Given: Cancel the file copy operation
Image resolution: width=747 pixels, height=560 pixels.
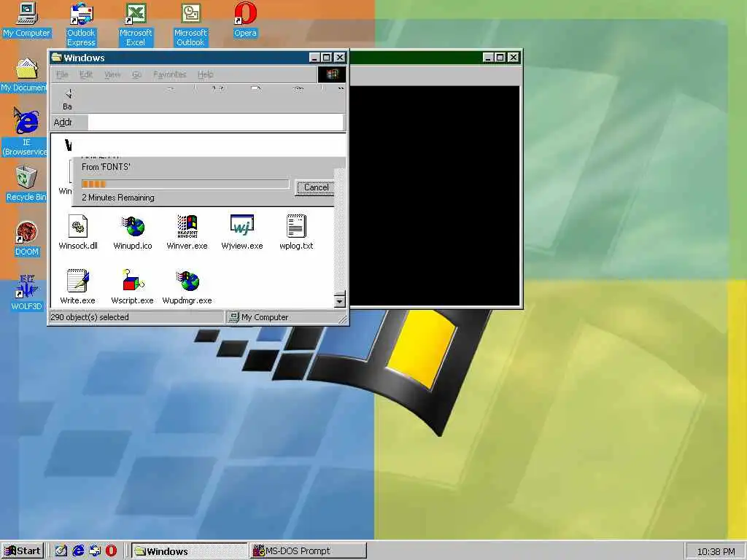Looking at the screenshot, I should [x=314, y=187].
